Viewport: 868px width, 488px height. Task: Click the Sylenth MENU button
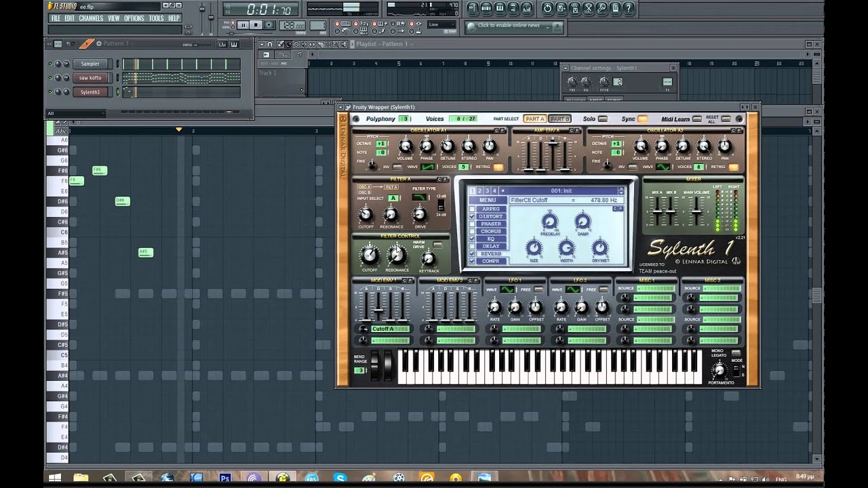pyautogui.click(x=488, y=200)
